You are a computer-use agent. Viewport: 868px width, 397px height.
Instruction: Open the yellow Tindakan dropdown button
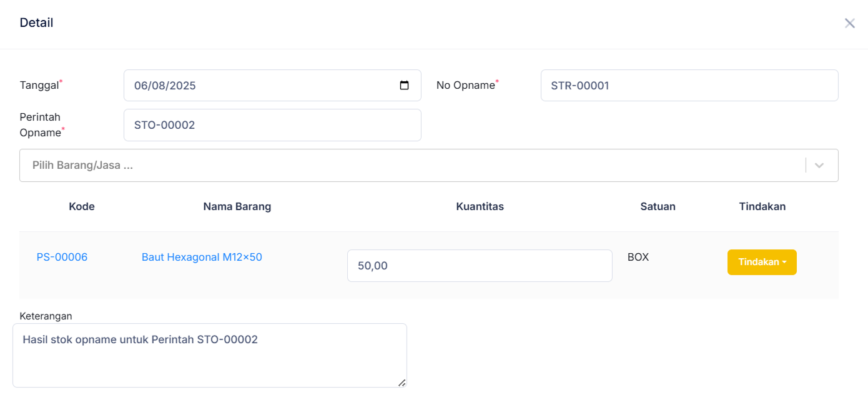762,263
